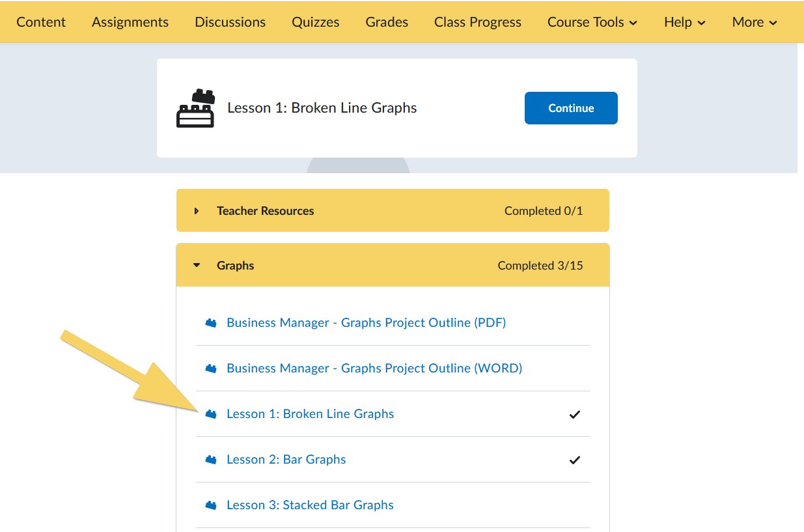This screenshot has height=532, width=804.
Task: Open Business Manager - Graphs Project Outline (WORD)
Action: [x=374, y=368]
